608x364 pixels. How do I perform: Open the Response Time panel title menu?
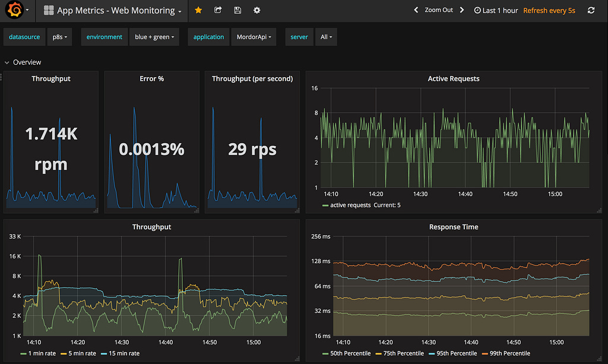coord(454,227)
